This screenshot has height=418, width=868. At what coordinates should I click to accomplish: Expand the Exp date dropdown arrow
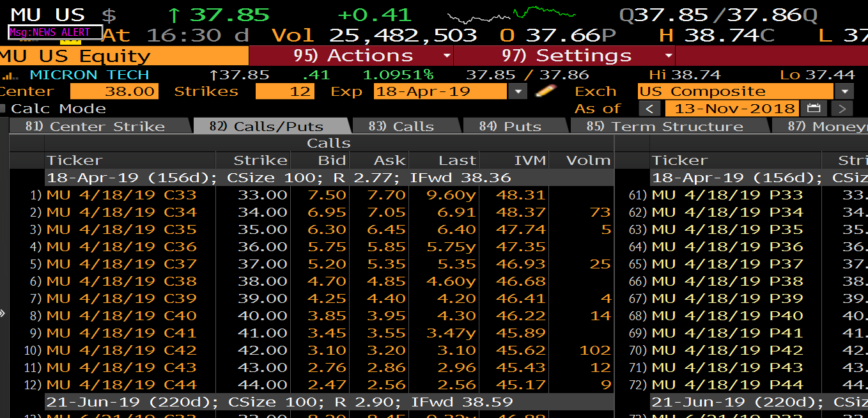[518, 91]
